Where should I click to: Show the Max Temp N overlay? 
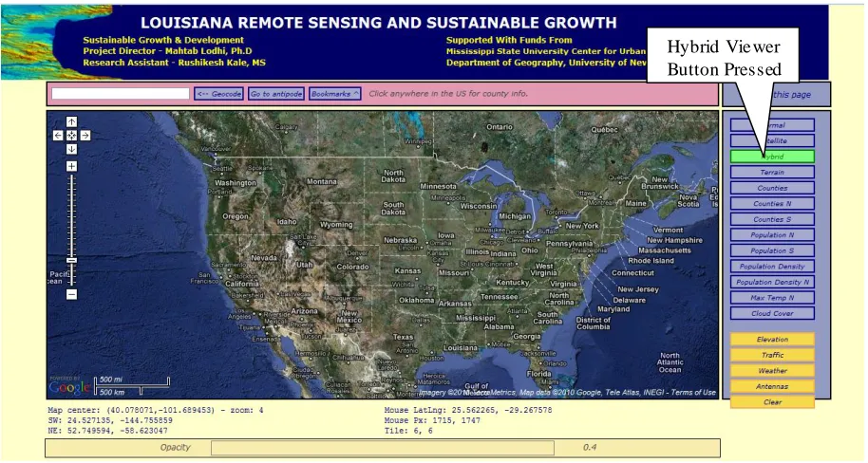click(x=772, y=298)
